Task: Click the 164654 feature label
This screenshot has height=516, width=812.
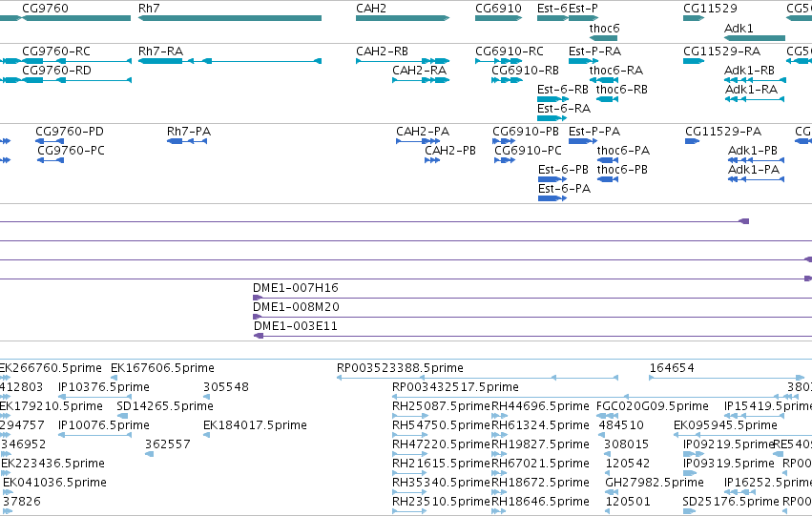Action: point(672,368)
